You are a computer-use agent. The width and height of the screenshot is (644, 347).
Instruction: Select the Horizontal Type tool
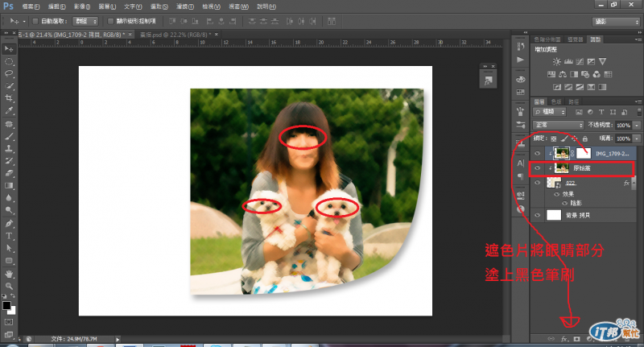(x=9, y=236)
